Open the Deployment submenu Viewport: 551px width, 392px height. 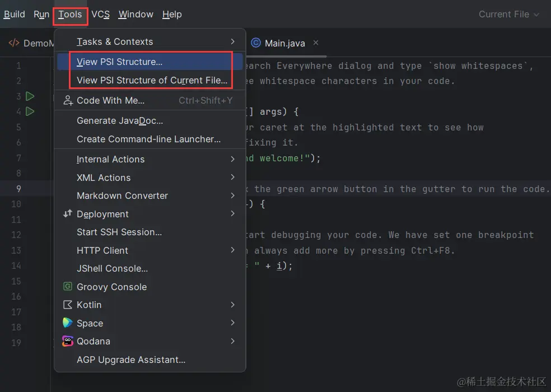pyautogui.click(x=150, y=214)
